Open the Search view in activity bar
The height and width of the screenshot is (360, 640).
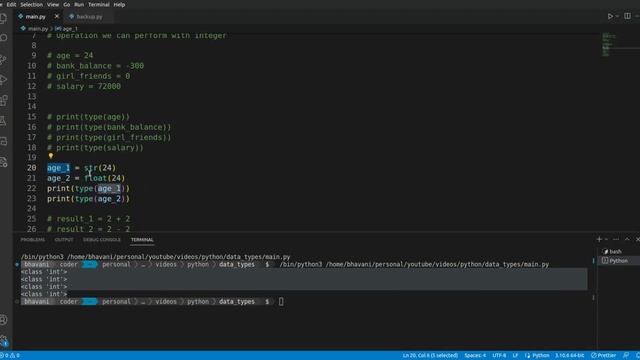(x=4, y=38)
